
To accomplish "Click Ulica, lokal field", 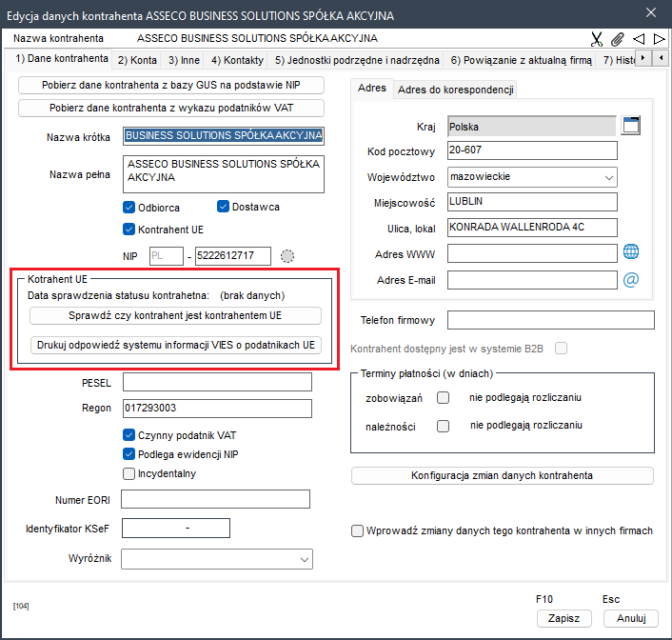I will point(532,228).
